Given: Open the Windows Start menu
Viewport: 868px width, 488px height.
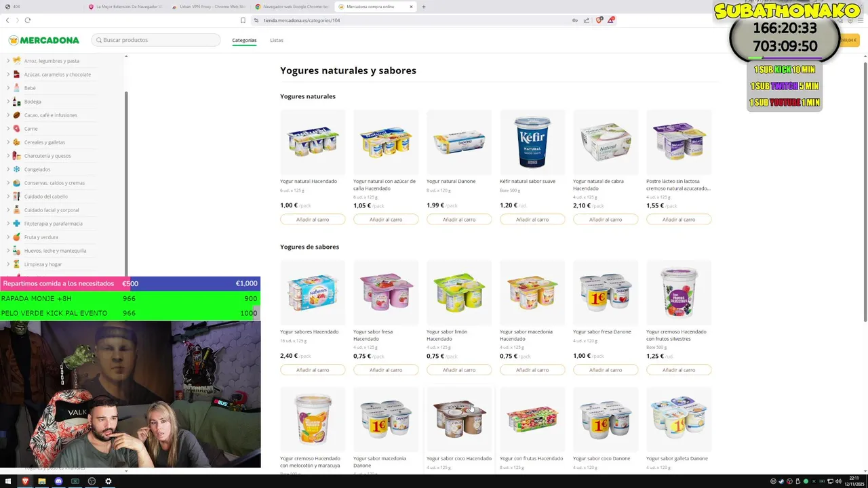Looking at the screenshot, I should (8, 481).
